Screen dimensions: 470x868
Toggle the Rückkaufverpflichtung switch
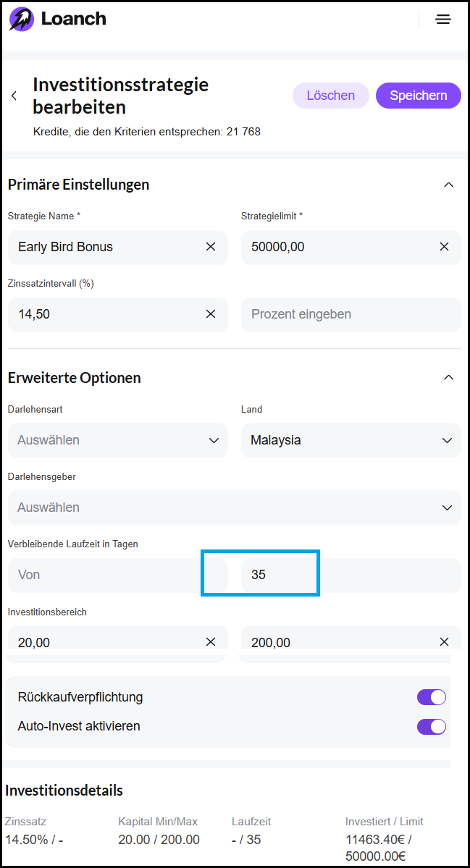431,697
